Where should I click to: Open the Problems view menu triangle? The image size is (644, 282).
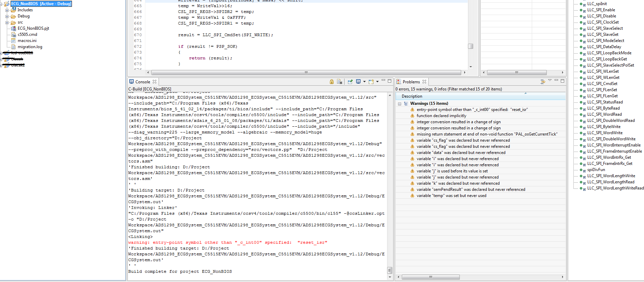tap(550, 81)
